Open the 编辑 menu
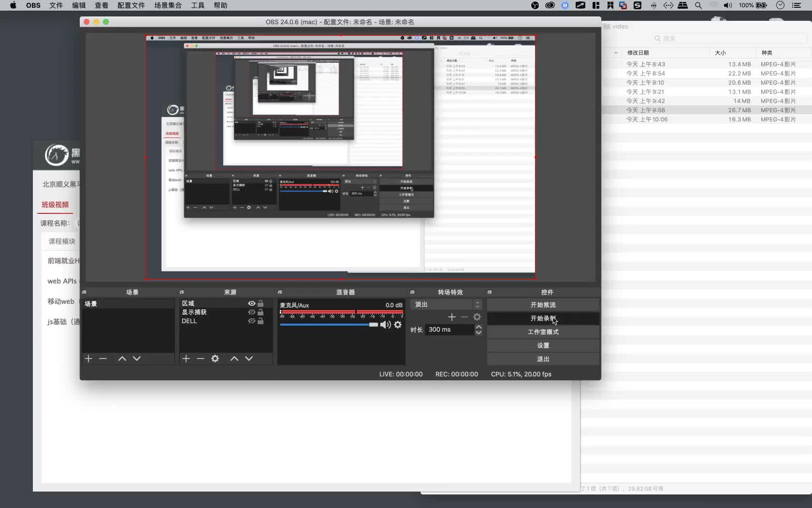 pos(79,5)
